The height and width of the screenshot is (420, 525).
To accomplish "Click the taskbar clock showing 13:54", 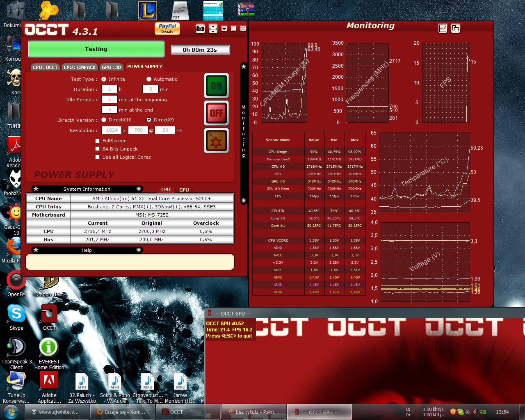I will pyautogui.click(x=502, y=412).
